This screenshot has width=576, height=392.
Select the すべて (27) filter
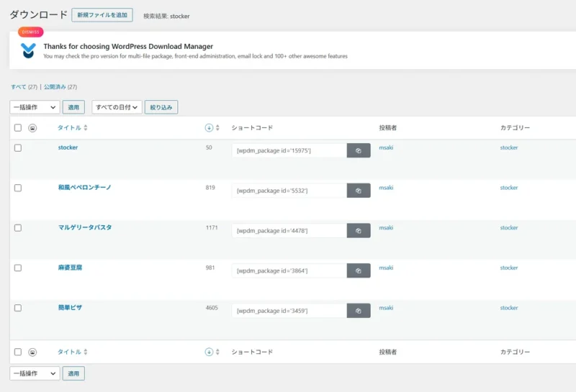(x=24, y=87)
